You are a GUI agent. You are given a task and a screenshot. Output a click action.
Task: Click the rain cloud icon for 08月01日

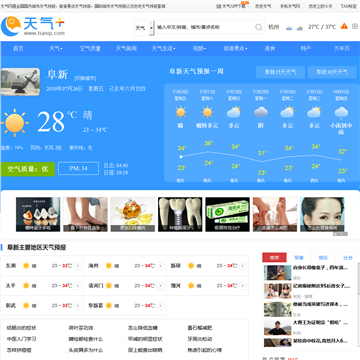(x=341, y=113)
